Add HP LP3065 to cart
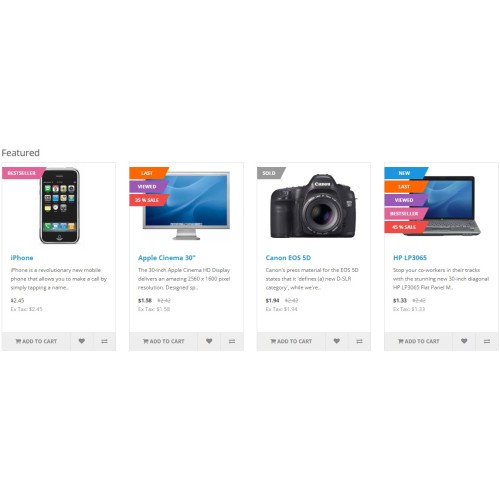Screen dimensions: 500x500 click(418, 341)
